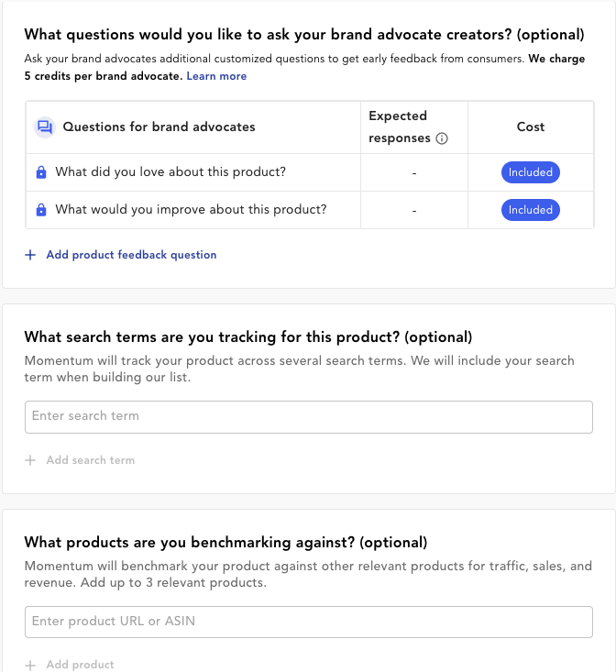Click the info icon next to Expected responses
Screen dimensions: 616x672
click(442, 138)
